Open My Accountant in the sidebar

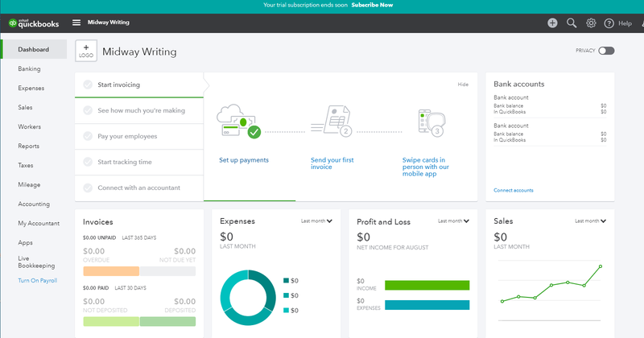click(39, 223)
